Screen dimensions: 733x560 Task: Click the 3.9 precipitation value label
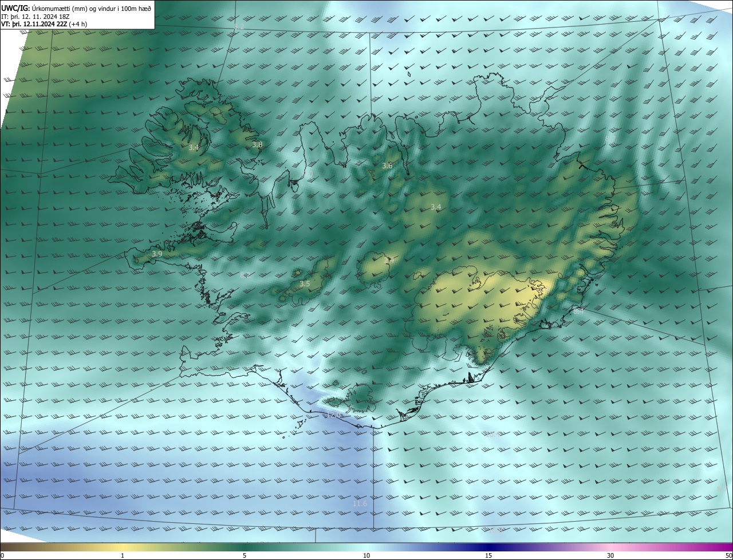(157, 254)
